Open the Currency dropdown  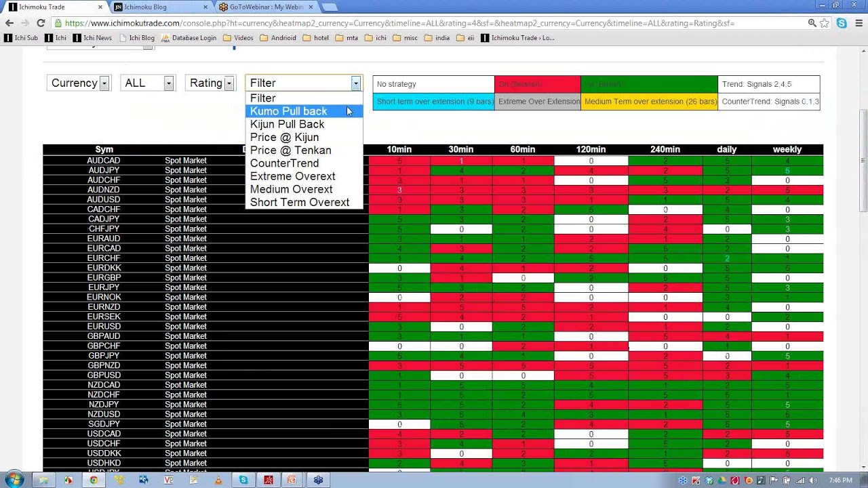tap(78, 83)
